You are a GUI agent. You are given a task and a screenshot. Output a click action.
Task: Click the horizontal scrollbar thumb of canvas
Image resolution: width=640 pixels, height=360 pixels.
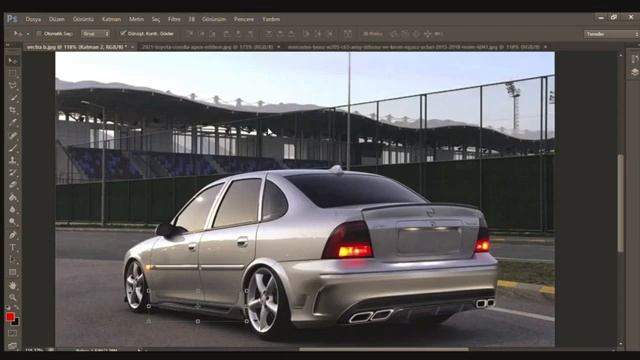(384, 349)
